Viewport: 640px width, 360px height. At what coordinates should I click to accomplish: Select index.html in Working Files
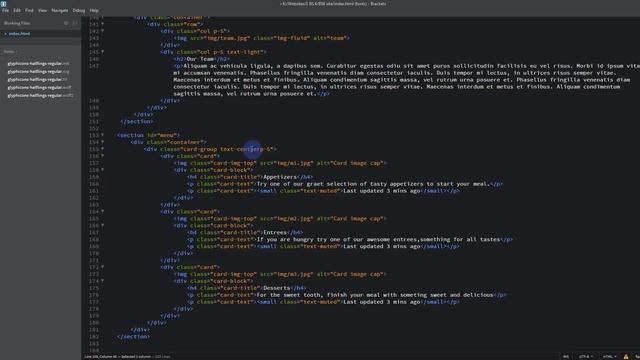coord(20,34)
